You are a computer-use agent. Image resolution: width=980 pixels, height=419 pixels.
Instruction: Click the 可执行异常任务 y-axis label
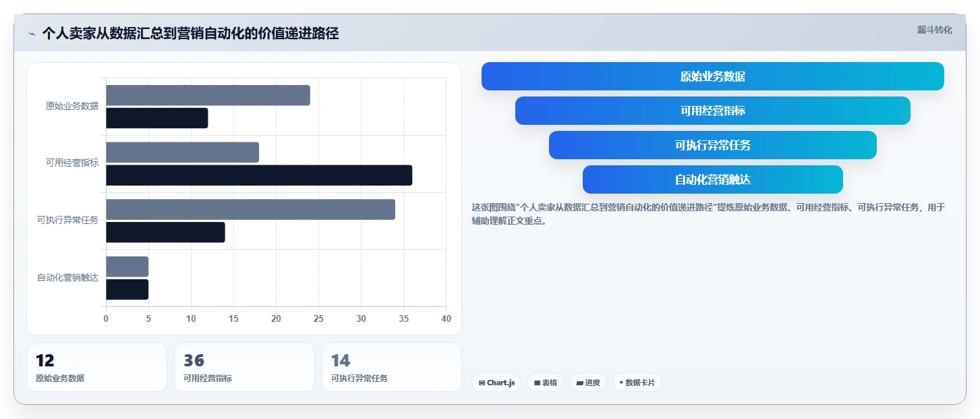point(67,221)
